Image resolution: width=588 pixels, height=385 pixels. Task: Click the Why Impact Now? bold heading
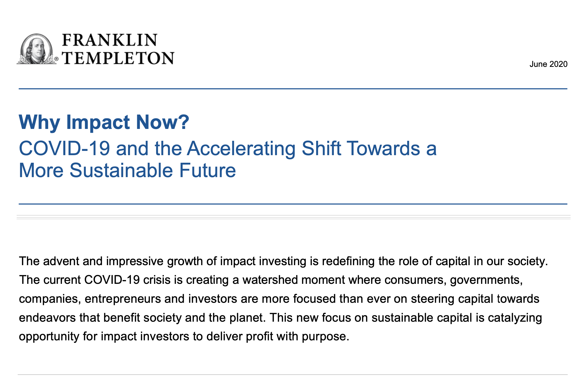(x=104, y=122)
